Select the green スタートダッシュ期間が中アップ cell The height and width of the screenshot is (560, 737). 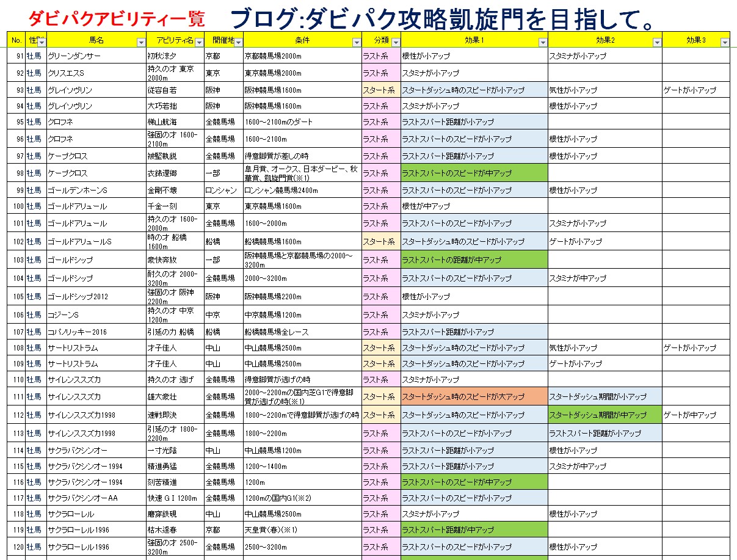point(605,415)
